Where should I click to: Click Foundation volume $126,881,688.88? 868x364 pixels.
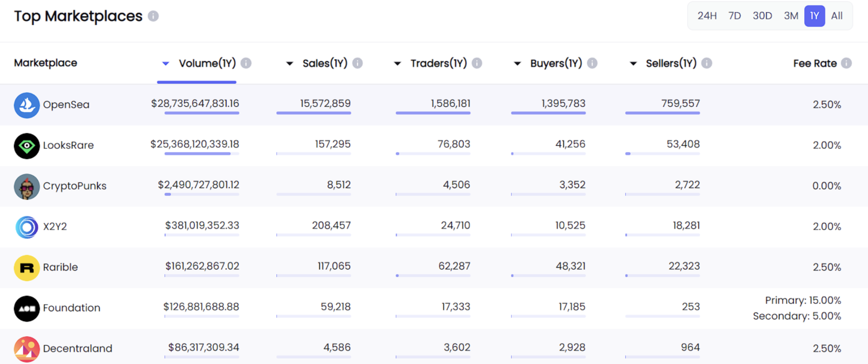[x=201, y=307]
